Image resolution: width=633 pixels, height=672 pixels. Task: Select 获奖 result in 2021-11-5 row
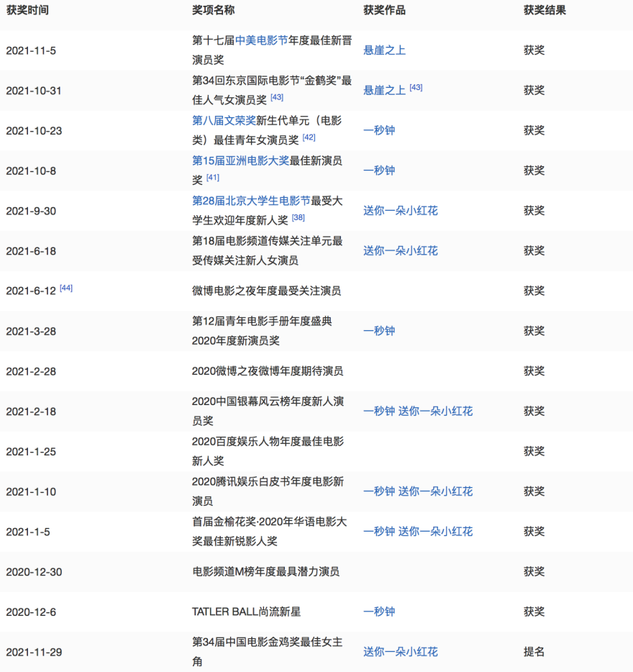pyautogui.click(x=534, y=50)
